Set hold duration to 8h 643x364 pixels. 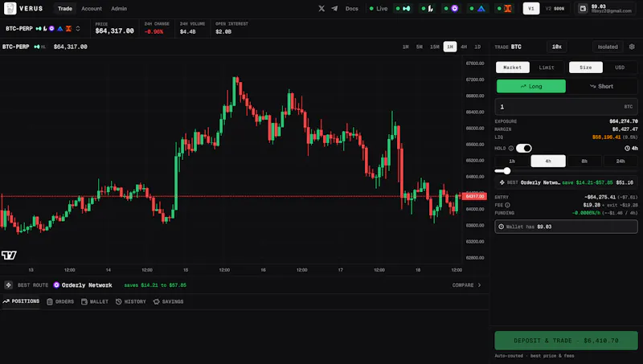click(584, 161)
